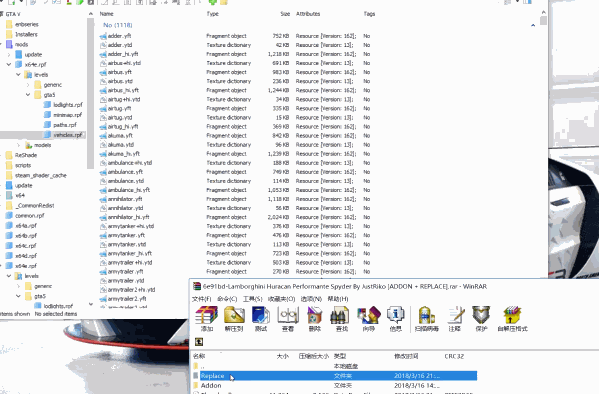
Task: Select the armytanker.yft file row
Action: click(x=236, y=235)
